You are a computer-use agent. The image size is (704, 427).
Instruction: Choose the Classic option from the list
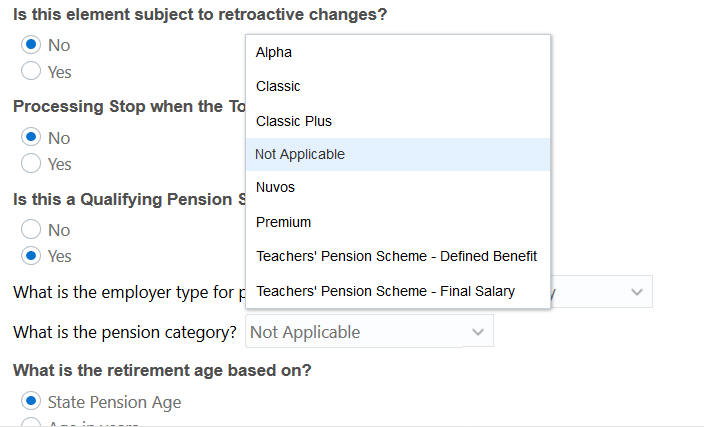pos(278,87)
